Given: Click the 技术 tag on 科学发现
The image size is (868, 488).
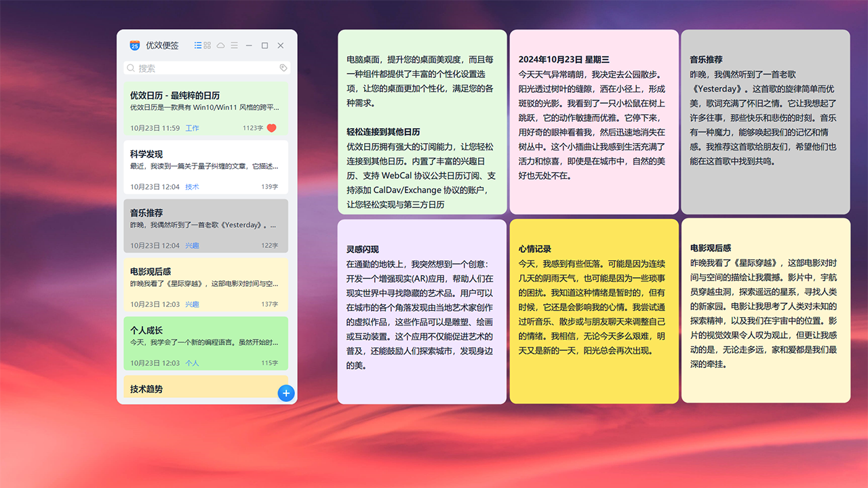Looking at the screenshot, I should point(192,187).
